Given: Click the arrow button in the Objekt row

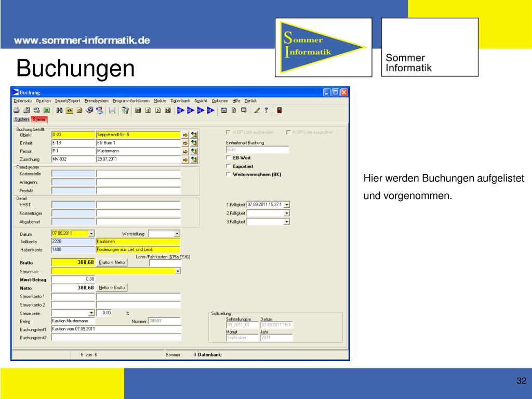Looking at the screenshot, I should [x=185, y=135].
